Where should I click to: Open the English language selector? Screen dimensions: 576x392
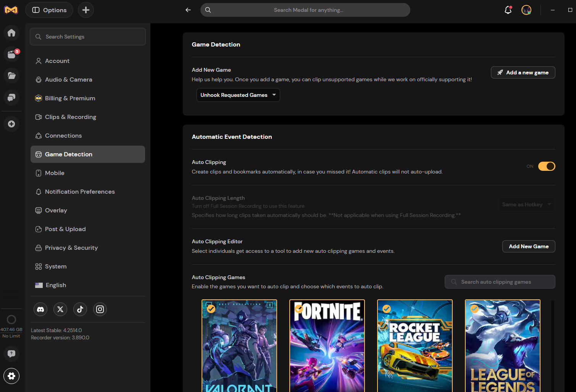pyautogui.click(x=88, y=285)
